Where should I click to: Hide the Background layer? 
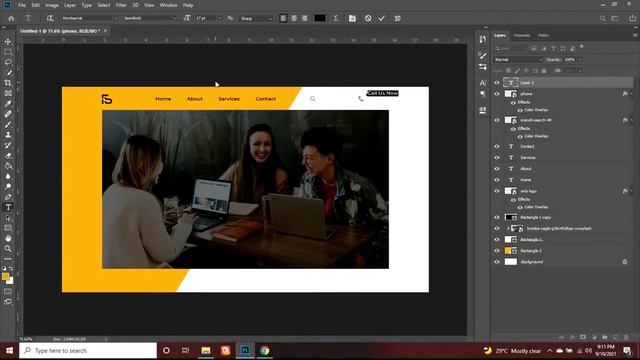(497, 262)
